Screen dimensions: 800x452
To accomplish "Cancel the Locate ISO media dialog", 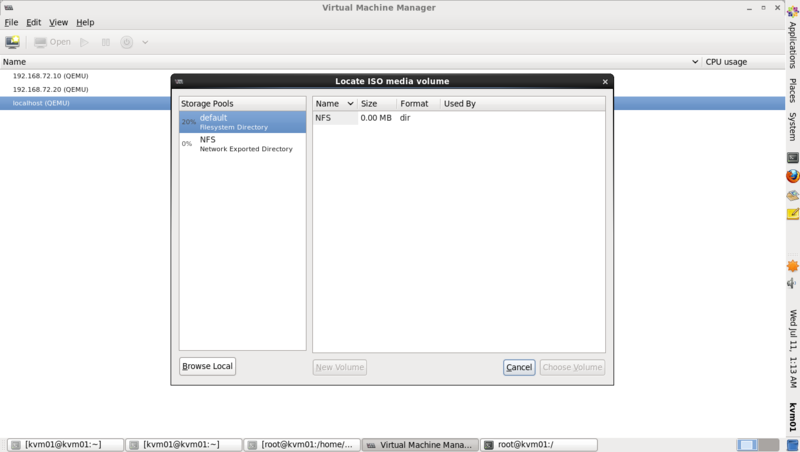I will tap(519, 367).
